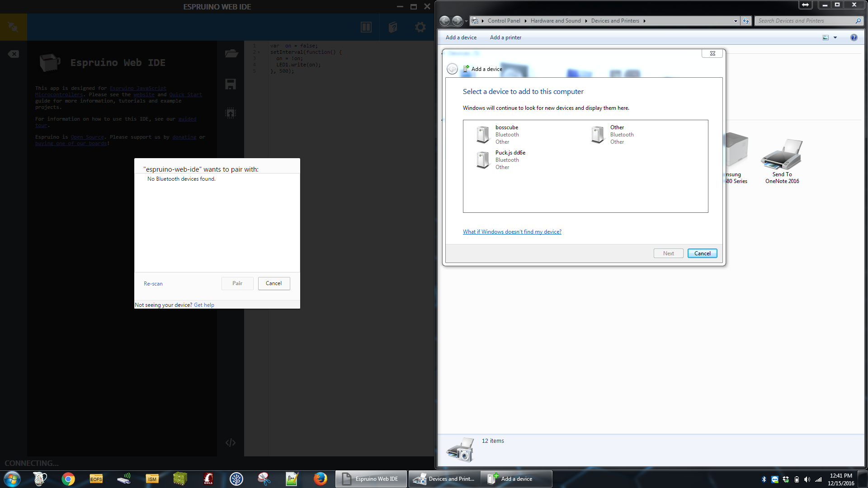Screen dimensions: 868x488
Task: Open the EOFS taskbar app
Action: [96, 479]
